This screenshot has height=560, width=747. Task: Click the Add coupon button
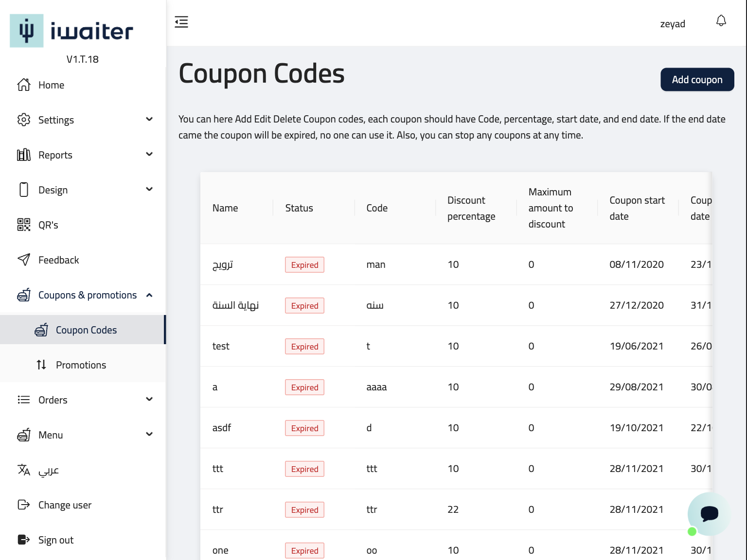(697, 80)
